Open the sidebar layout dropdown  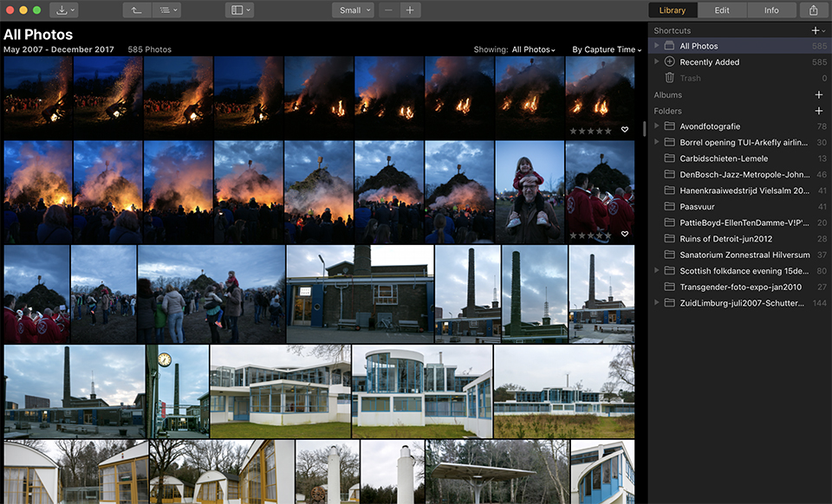(239, 10)
